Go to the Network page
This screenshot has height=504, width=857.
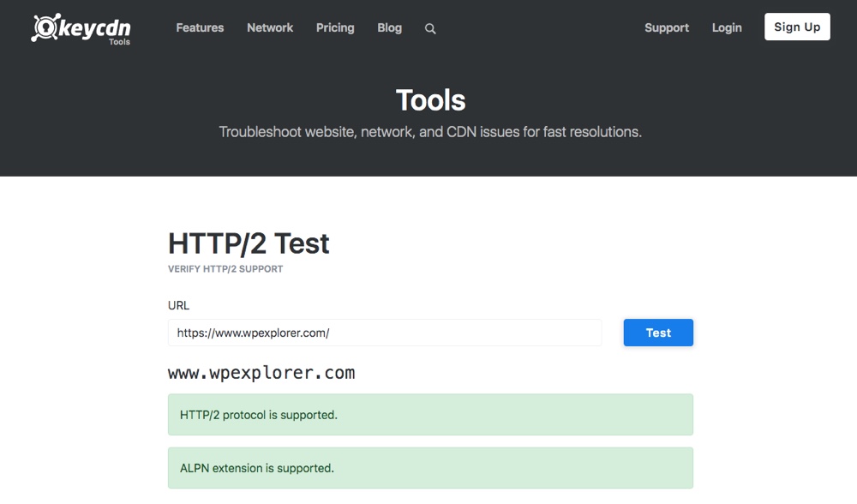[x=270, y=28]
